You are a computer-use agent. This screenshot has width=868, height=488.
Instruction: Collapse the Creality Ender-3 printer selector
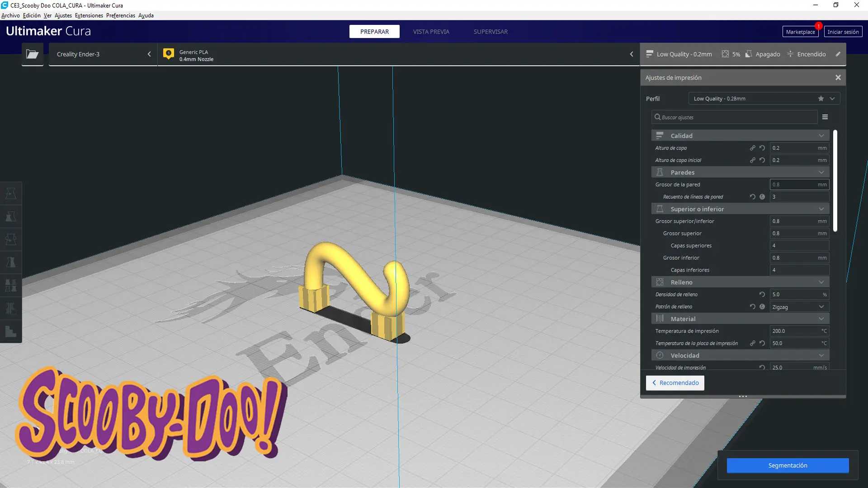pos(149,54)
